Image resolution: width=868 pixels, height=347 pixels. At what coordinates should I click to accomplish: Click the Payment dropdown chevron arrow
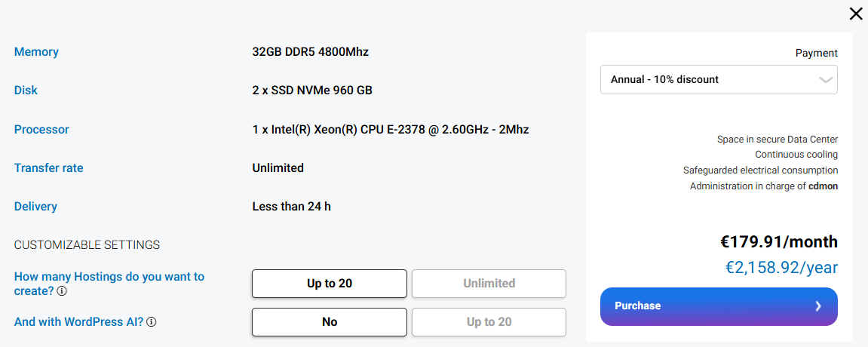825,79
